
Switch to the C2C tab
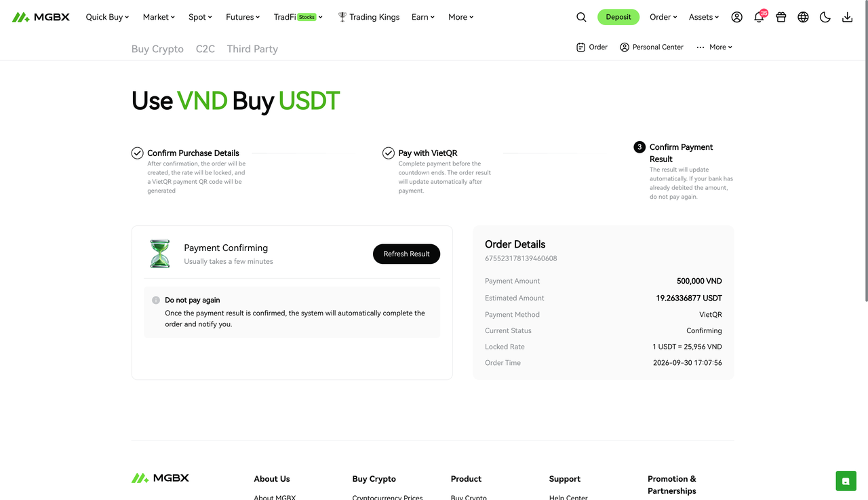pos(205,49)
